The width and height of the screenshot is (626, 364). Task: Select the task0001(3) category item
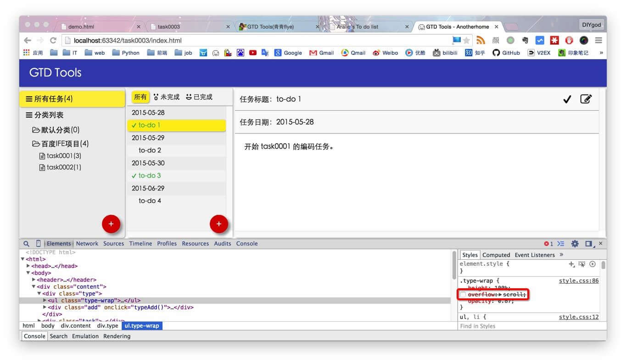pos(63,156)
